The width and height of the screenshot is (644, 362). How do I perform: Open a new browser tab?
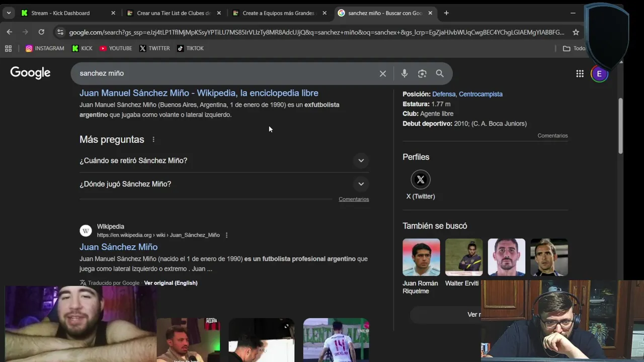(x=446, y=13)
